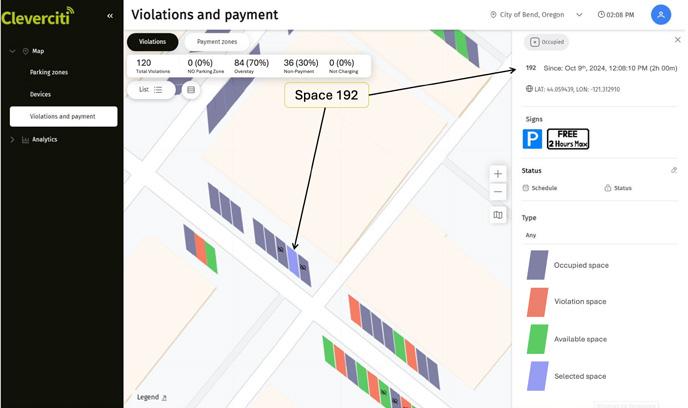The height and width of the screenshot is (408, 688).
Task: Open the Analytics menu item
Action: 45,140
